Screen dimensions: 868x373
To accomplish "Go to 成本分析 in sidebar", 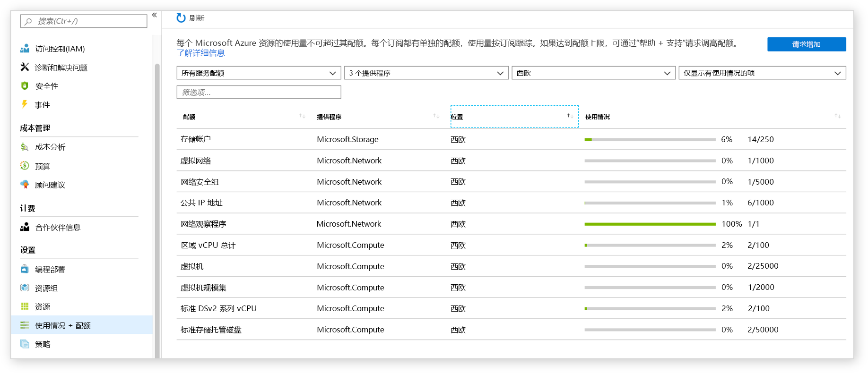I will (x=50, y=147).
